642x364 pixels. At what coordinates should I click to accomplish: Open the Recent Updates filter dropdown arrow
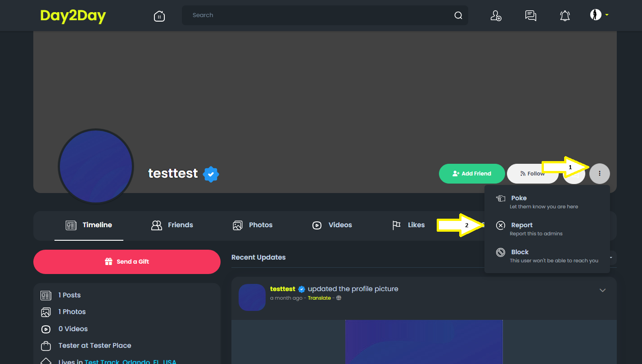pyautogui.click(x=611, y=257)
